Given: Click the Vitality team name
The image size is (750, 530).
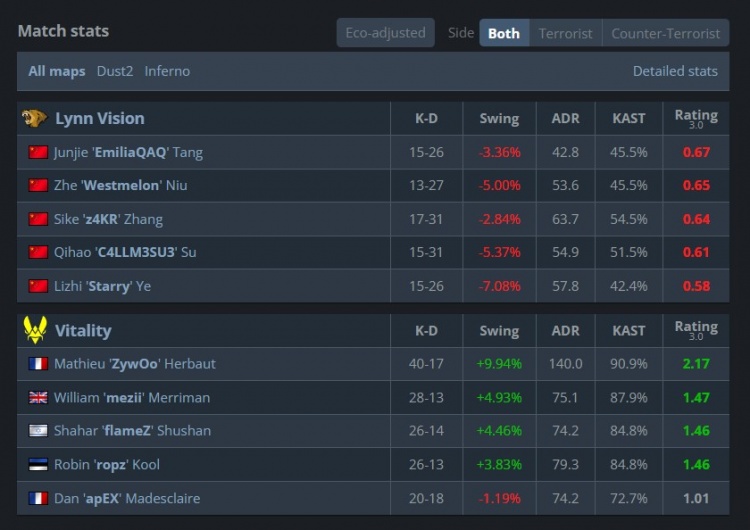Looking at the screenshot, I should (x=83, y=331).
